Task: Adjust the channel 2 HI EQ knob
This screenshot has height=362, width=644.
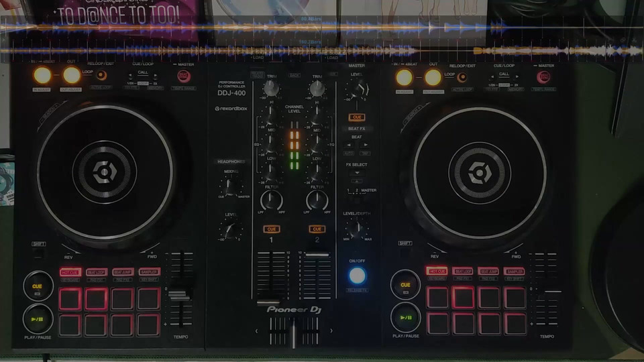Action: 316,117
